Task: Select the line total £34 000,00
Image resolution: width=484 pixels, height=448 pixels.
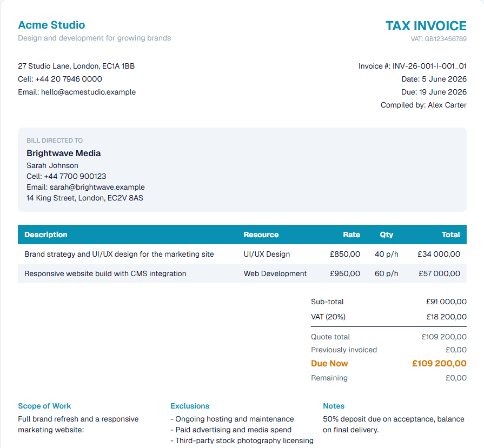Action: (439, 254)
